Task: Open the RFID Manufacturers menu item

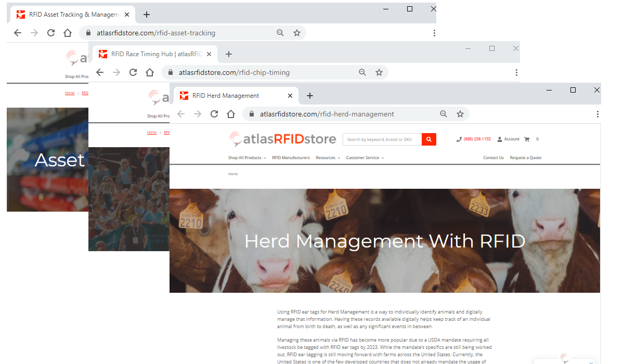Action: (x=291, y=158)
